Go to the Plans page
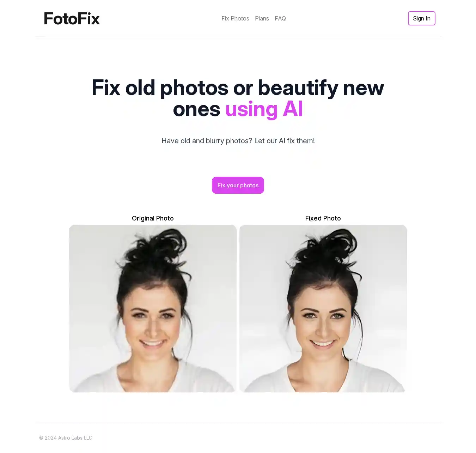The width and height of the screenshot is (476, 453). (x=262, y=18)
